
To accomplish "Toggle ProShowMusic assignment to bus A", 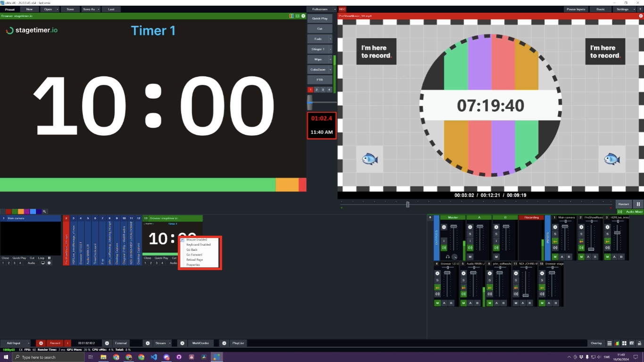I will (588, 257).
